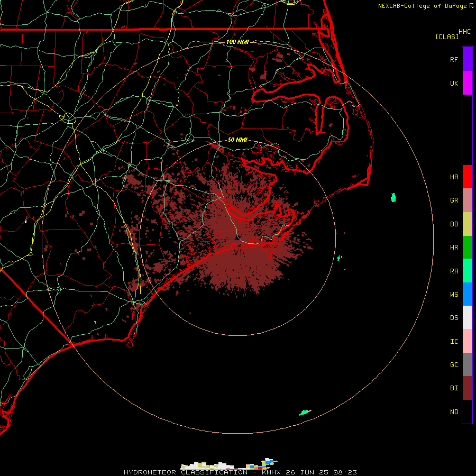Click the ND legend label
Image resolution: width=476 pixels, height=476 pixels.
point(454,412)
